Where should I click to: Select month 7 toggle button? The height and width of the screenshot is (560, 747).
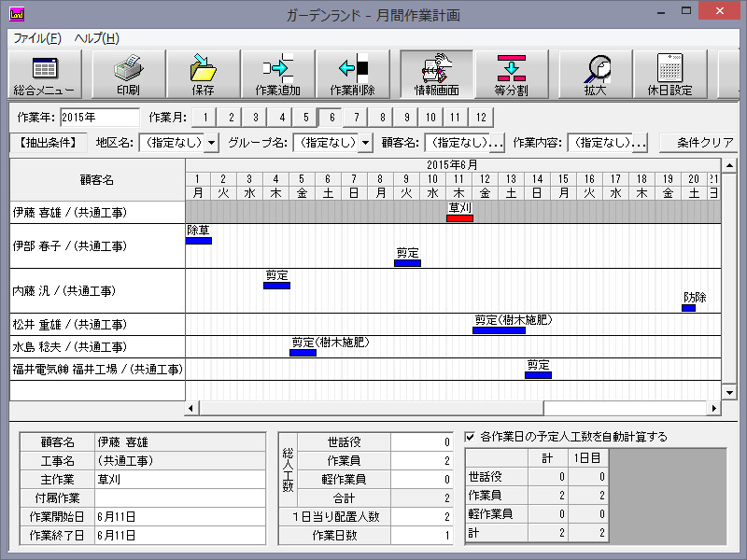point(356,118)
